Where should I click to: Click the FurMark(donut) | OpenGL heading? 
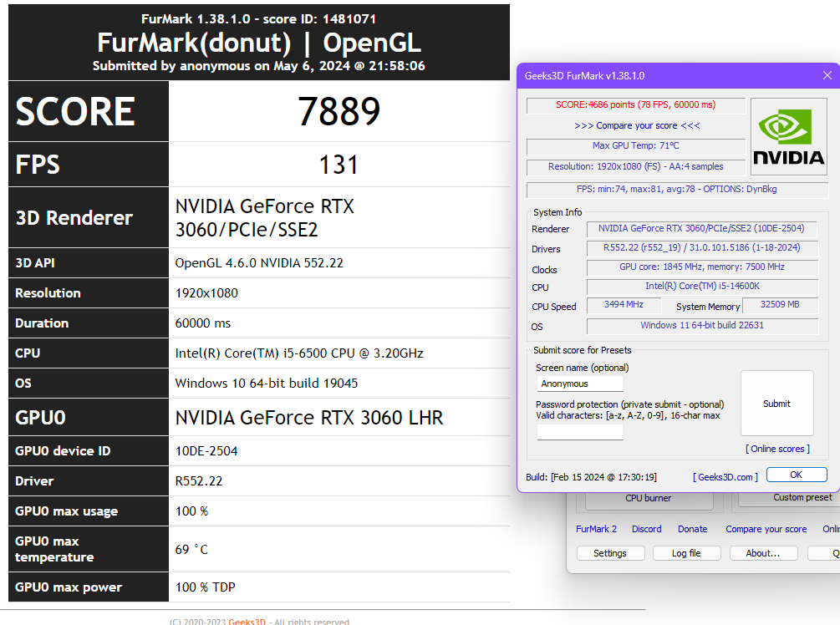[259, 43]
